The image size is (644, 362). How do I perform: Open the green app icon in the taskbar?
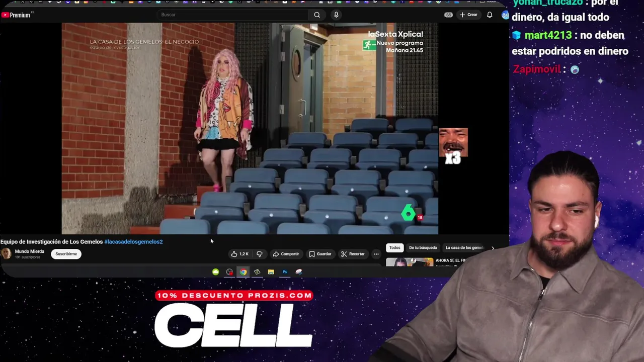[x=216, y=272]
